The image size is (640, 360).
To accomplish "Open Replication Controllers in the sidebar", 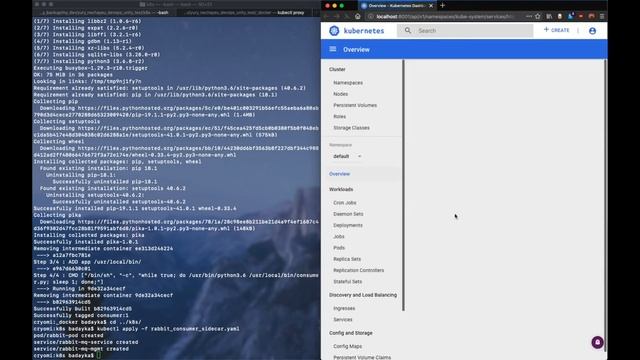I will [x=358, y=270].
